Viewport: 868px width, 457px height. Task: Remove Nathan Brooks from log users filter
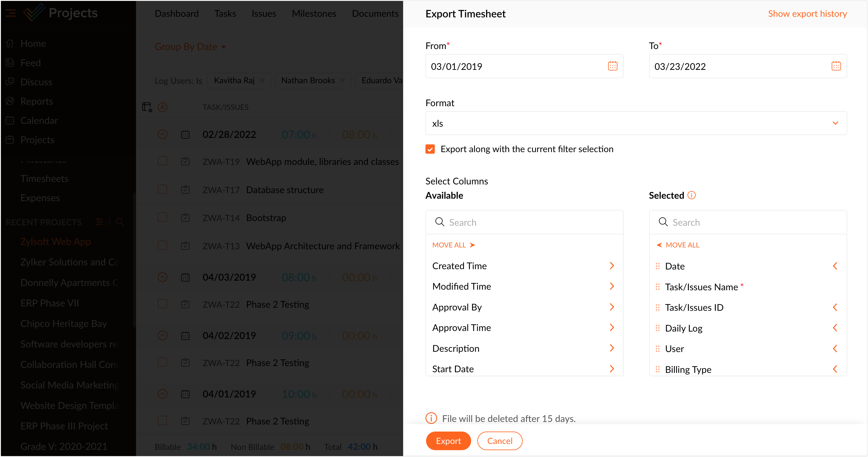pos(342,80)
